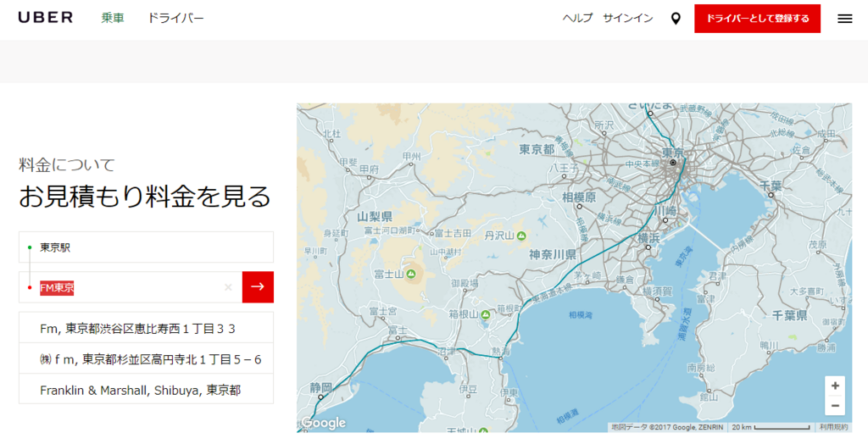Viewport: 868px width, 444px height.
Task: Click the 川崎 label on map
Action: coord(665,211)
